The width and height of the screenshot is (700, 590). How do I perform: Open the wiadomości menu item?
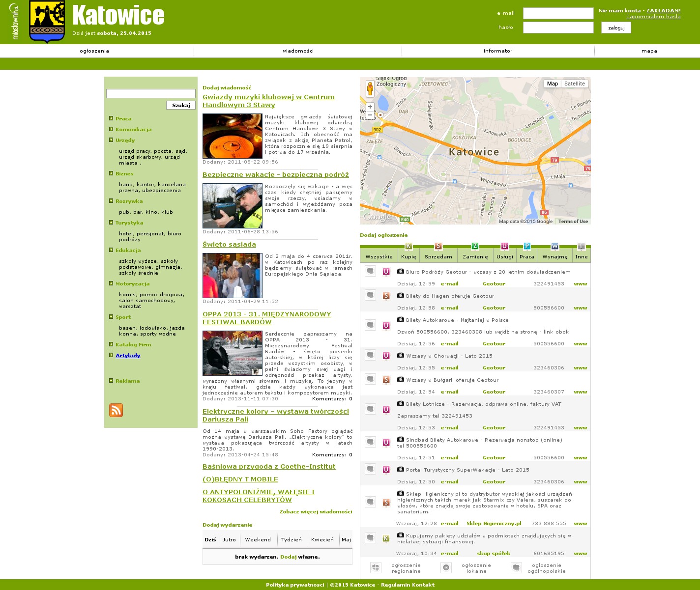298,51
